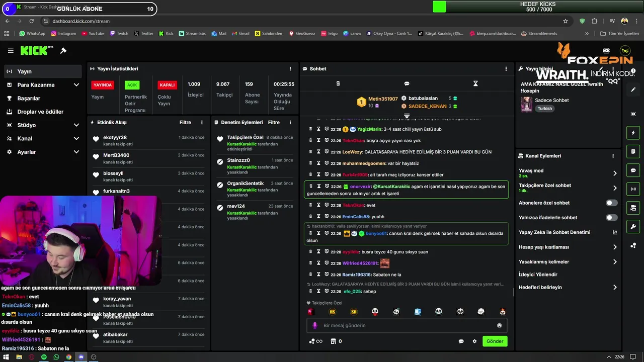Open Yapay Zeka ile Sohbet Denetimi external link

click(x=615, y=232)
